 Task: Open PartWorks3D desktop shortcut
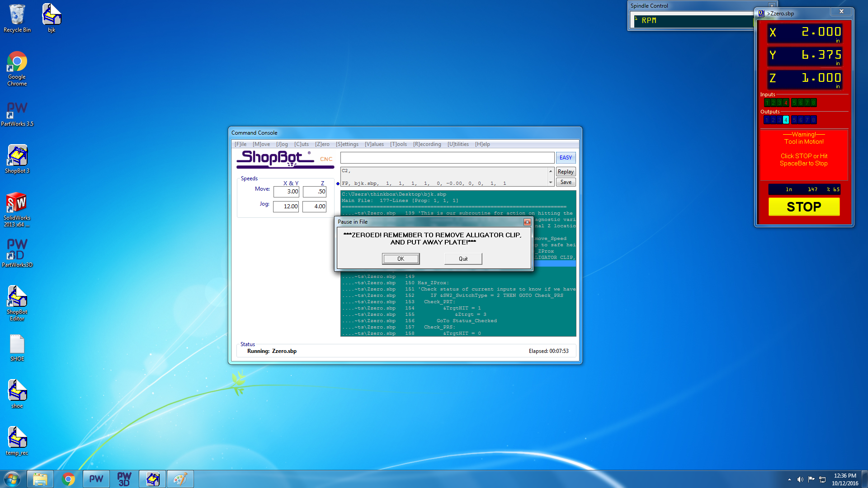(x=17, y=253)
